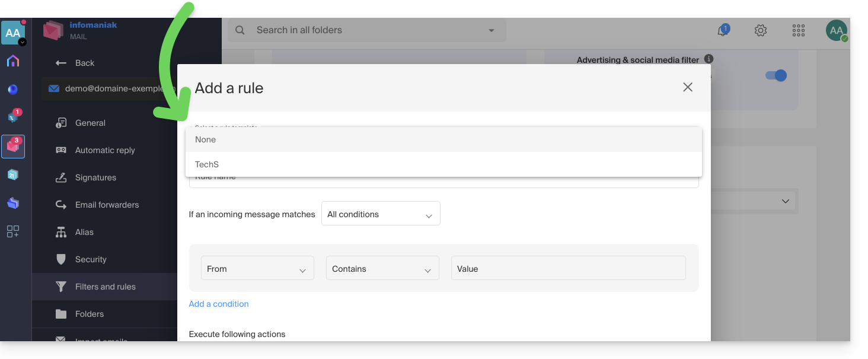Select the None template option
This screenshot has width=868, height=359.
pyautogui.click(x=443, y=139)
